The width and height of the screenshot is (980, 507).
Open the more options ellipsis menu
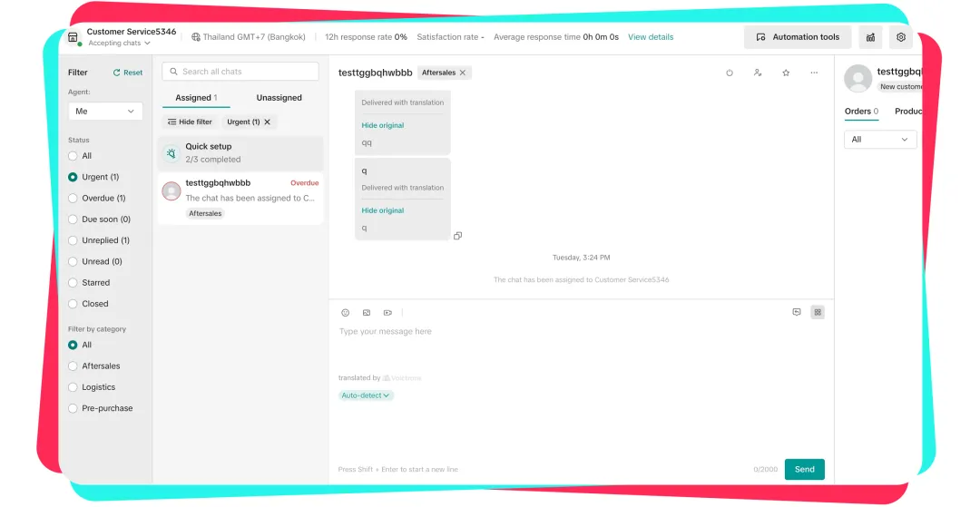pos(814,73)
